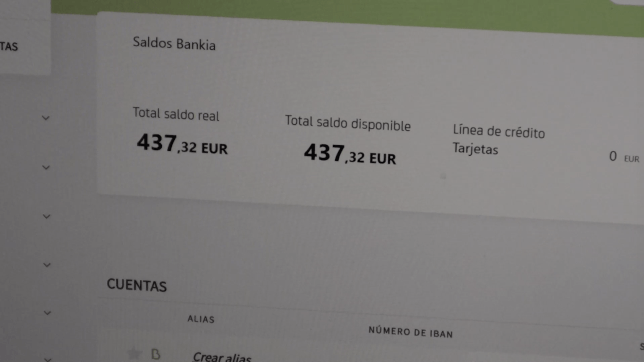
Task: Expand the second sidebar chevron from top
Action: coord(46,167)
